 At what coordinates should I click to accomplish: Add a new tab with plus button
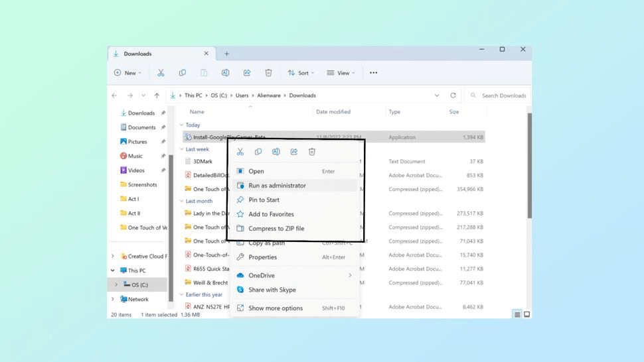(226, 54)
